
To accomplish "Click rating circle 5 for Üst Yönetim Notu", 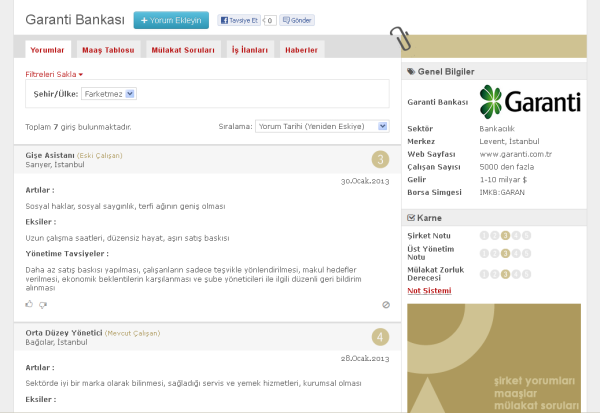I will point(527,253).
